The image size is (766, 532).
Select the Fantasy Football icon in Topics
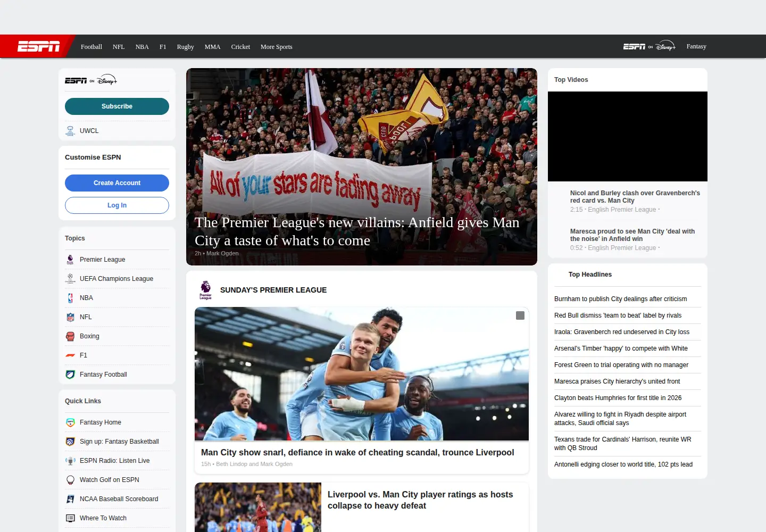click(70, 375)
